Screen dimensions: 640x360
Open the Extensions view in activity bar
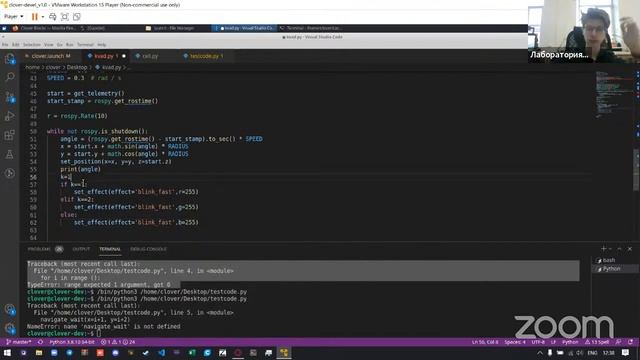10,135
